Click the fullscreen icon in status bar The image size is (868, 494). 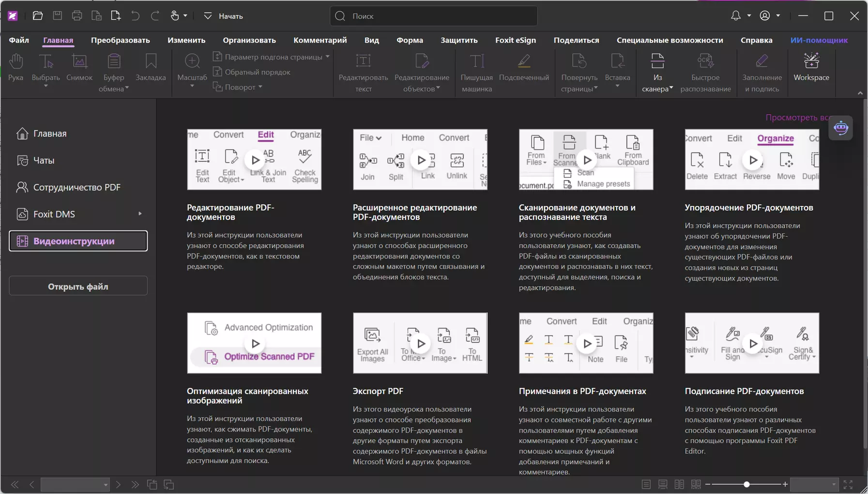[848, 484]
